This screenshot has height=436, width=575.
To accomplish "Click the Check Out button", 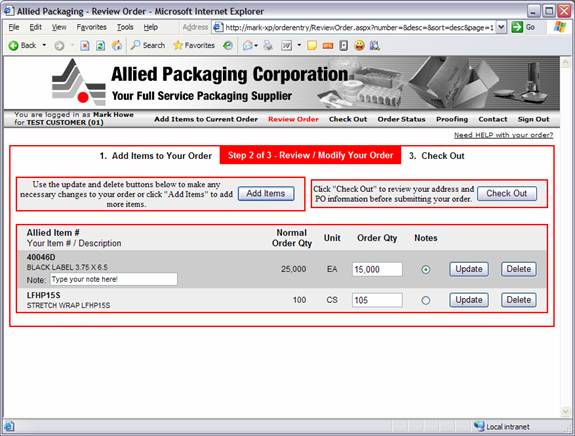I will (506, 194).
